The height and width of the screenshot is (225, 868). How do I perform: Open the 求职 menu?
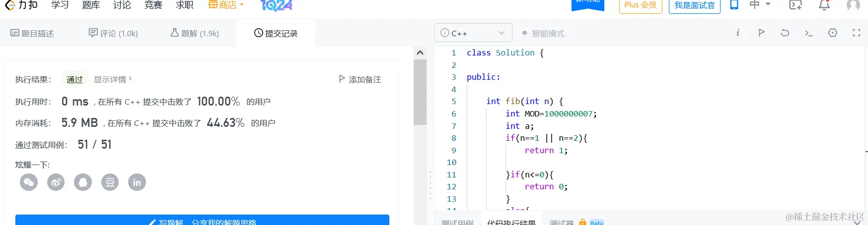(x=185, y=5)
